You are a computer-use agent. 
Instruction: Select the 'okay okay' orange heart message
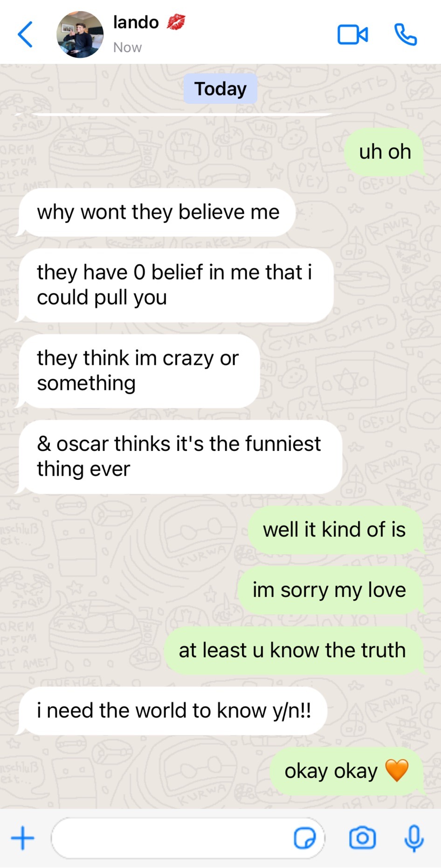[x=347, y=771]
